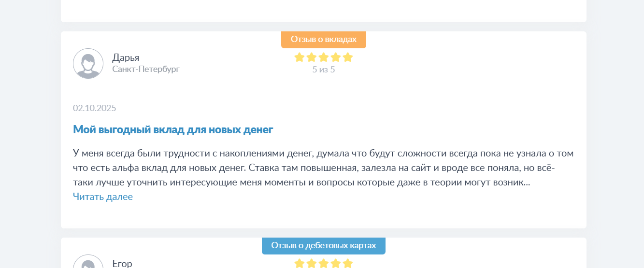Viewport: 644px width, 268px height.
Task: Expand review with 'Читать далее'
Action: (103, 197)
